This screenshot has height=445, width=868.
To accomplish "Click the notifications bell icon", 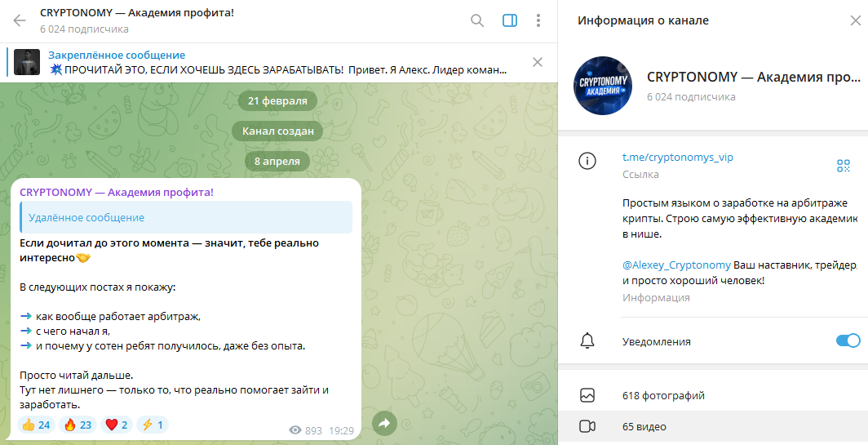I will (x=587, y=340).
